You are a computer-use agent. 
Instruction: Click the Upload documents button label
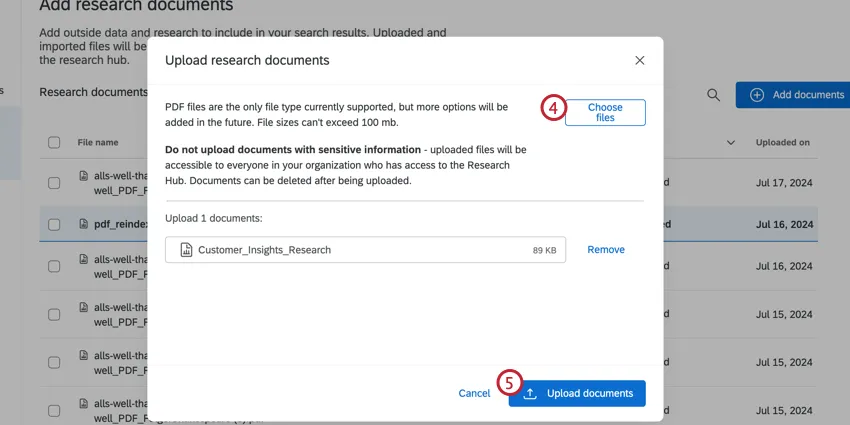tap(590, 393)
